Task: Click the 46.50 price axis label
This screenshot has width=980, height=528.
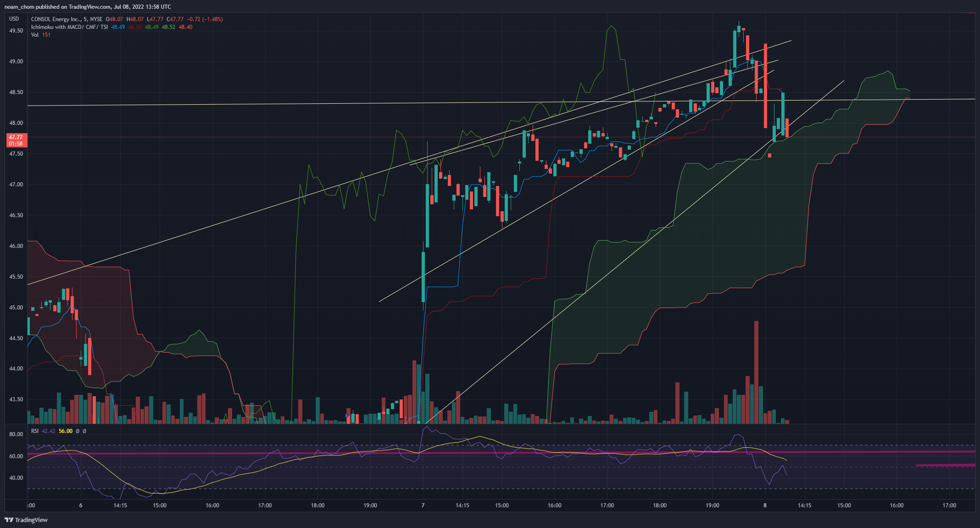Action: (x=16, y=215)
